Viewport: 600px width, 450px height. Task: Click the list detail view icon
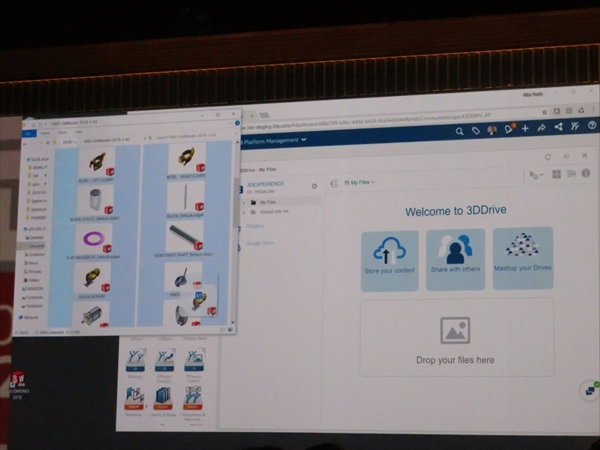tap(571, 174)
